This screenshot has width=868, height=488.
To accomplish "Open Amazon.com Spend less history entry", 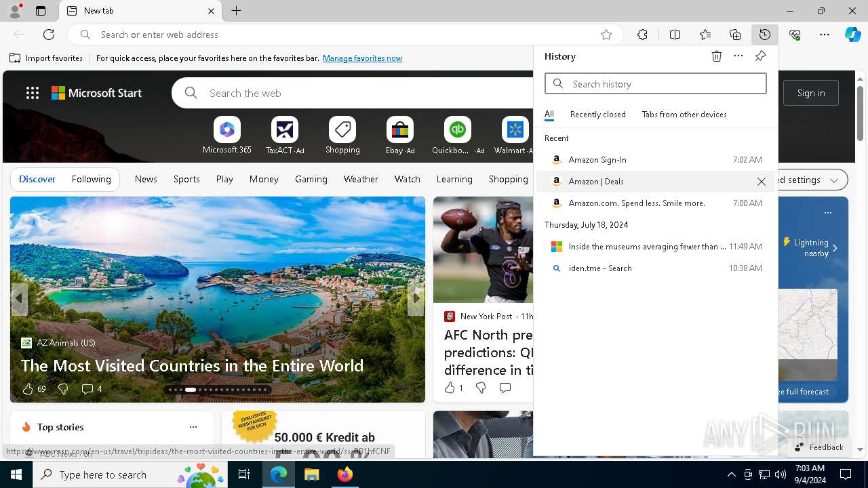I will (656, 203).
